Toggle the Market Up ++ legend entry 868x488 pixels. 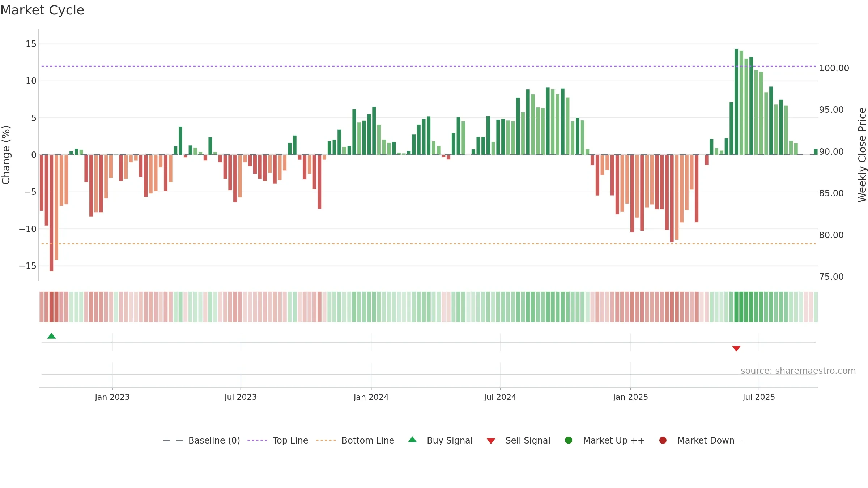point(605,441)
